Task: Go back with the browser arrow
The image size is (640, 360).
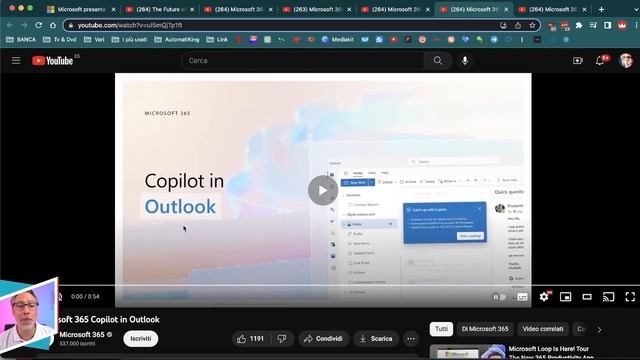Action: pyautogui.click(x=10, y=25)
